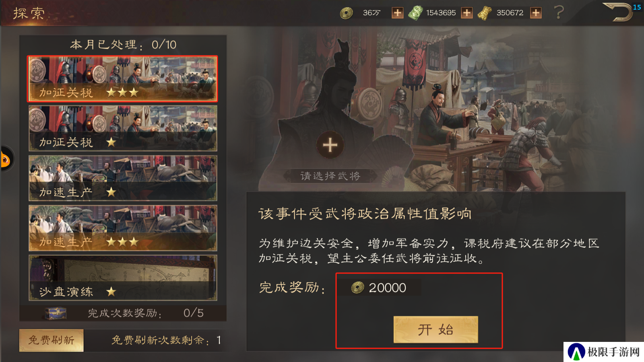Click the gold ingot currency icon
644x362 pixels.
coord(485,13)
